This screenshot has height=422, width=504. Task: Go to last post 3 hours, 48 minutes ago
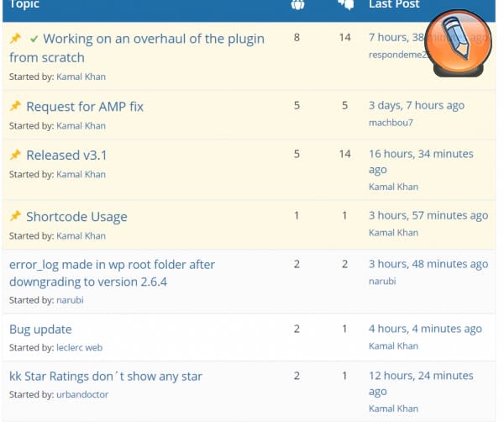(x=428, y=264)
